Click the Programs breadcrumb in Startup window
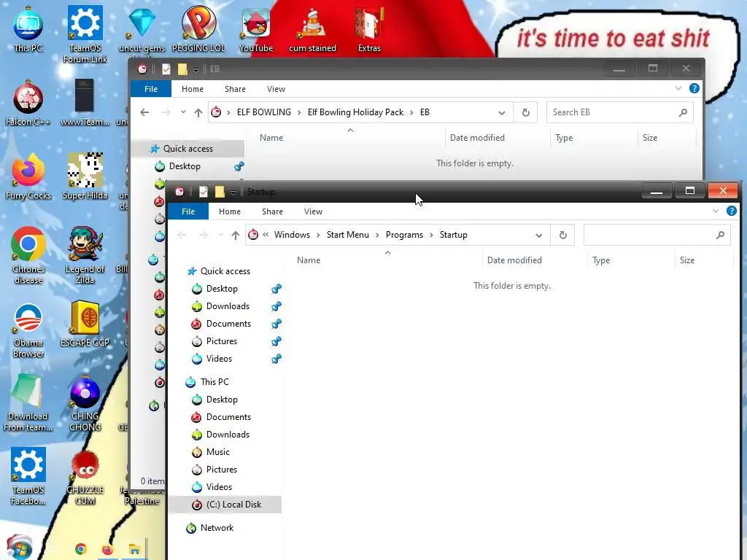 [404, 235]
